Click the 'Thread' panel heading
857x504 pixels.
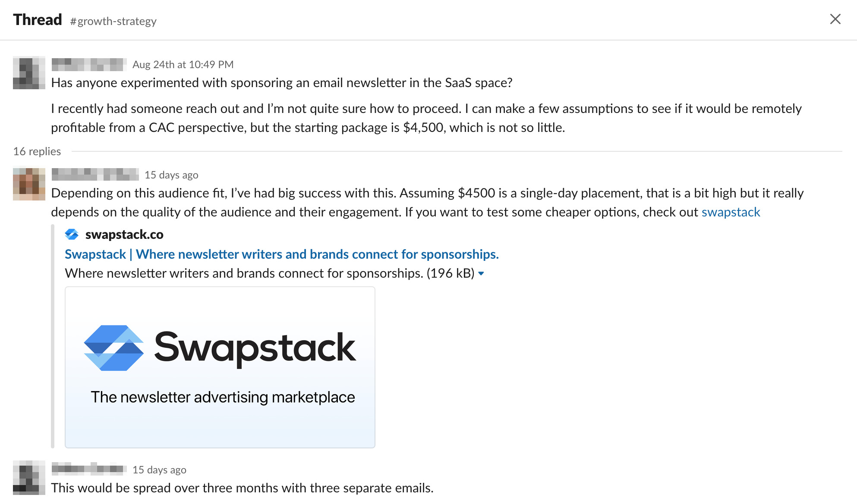(x=38, y=20)
